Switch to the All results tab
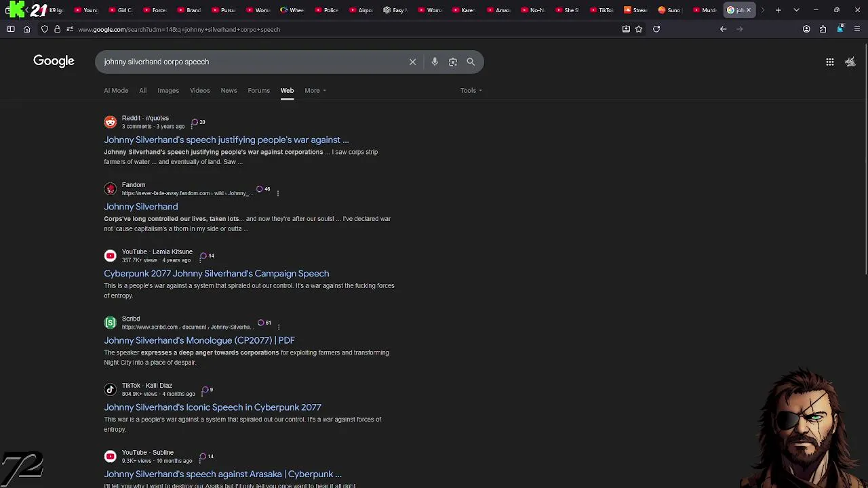Viewport: 868px width, 488px height. click(x=142, y=90)
